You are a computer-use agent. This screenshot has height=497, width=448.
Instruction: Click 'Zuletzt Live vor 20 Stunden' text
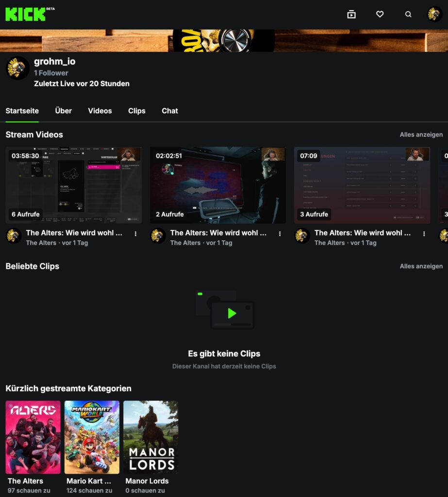coord(82,83)
